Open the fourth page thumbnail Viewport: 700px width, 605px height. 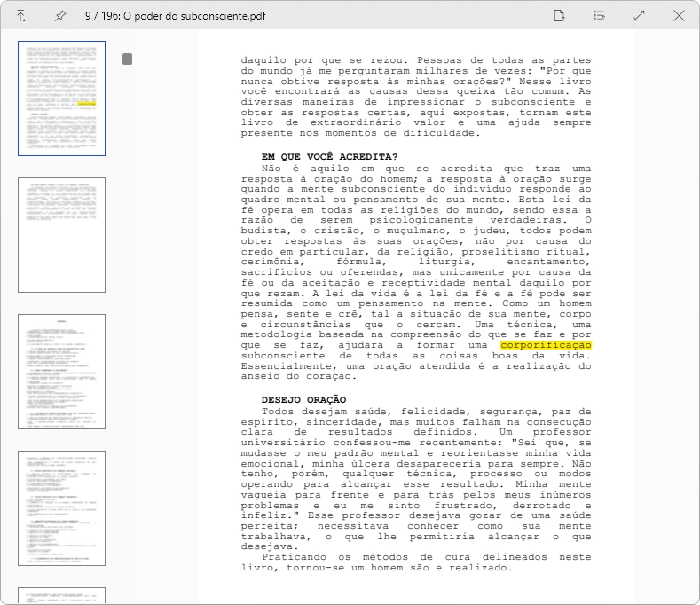(x=61, y=508)
